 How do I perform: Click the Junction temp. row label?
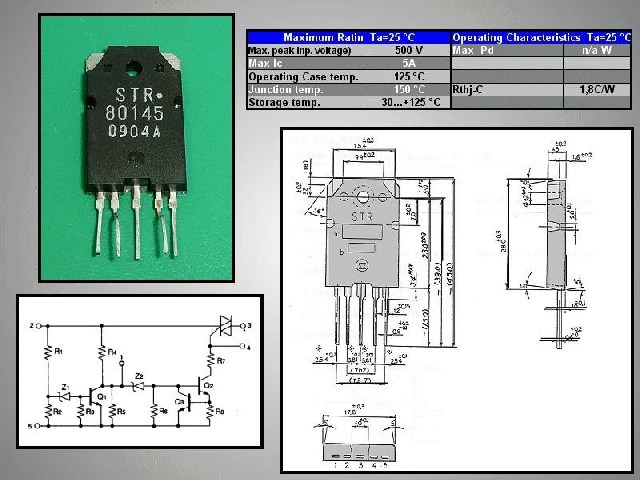tap(284, 88)
